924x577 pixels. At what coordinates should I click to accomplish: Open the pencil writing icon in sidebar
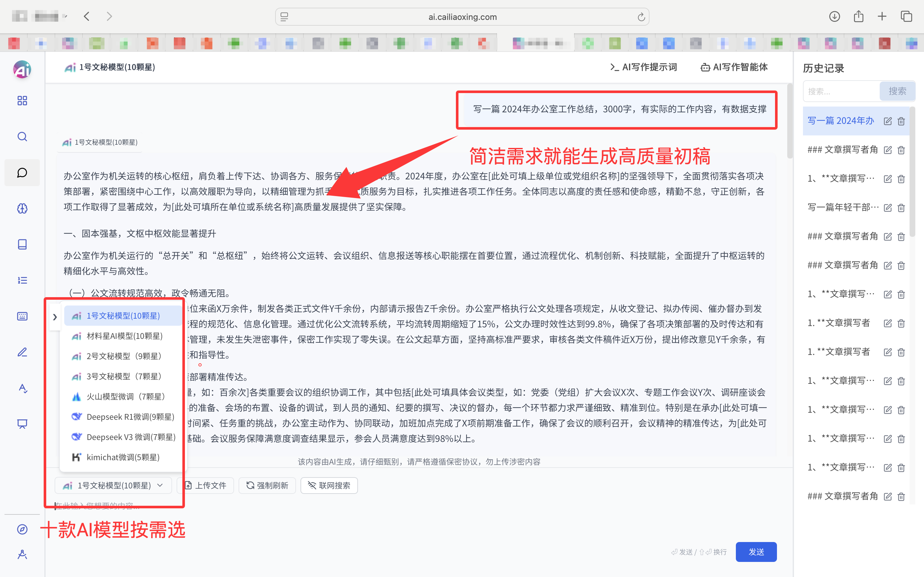[x=22, y=352]
